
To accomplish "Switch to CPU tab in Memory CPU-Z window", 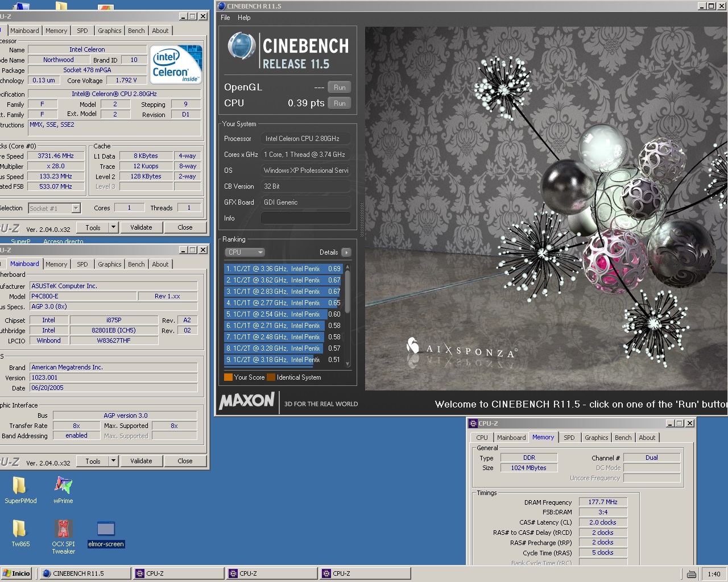I will (x=482, y=438).
